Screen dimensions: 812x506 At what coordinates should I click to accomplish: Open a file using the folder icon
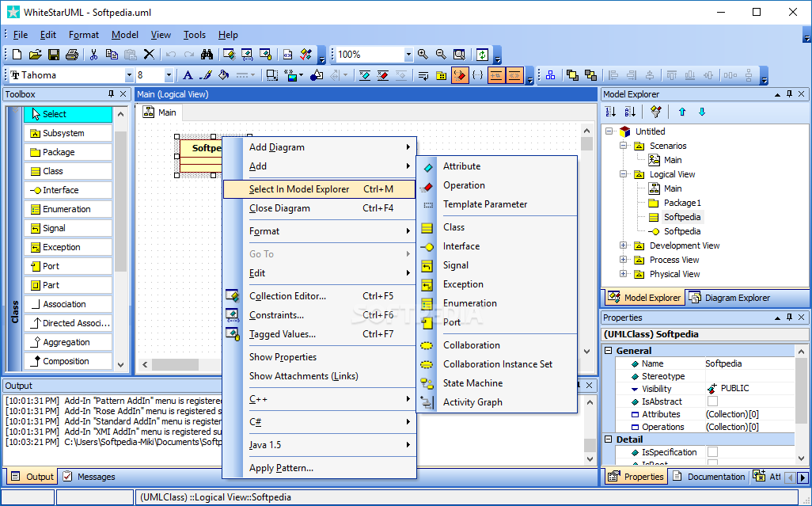pos(35,55)
